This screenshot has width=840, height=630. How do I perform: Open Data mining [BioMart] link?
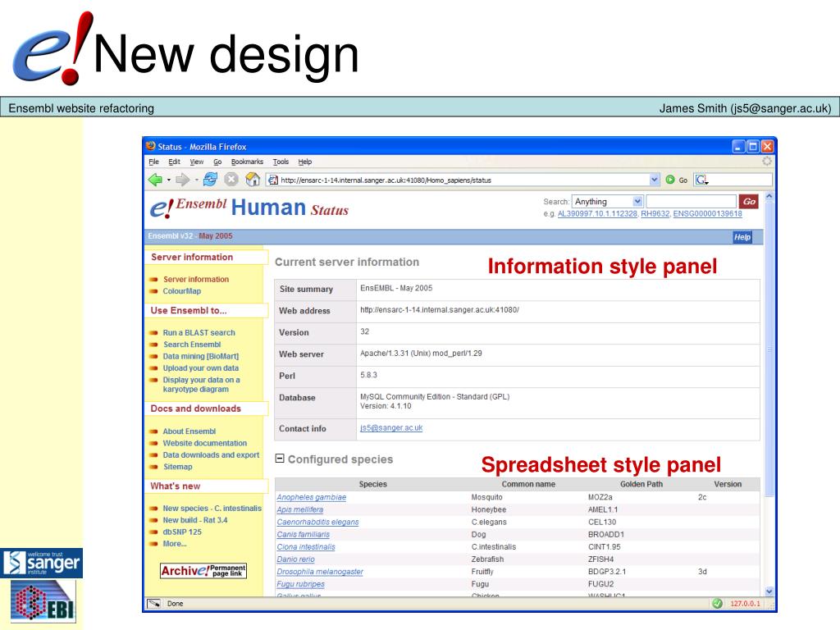(201, 356)
